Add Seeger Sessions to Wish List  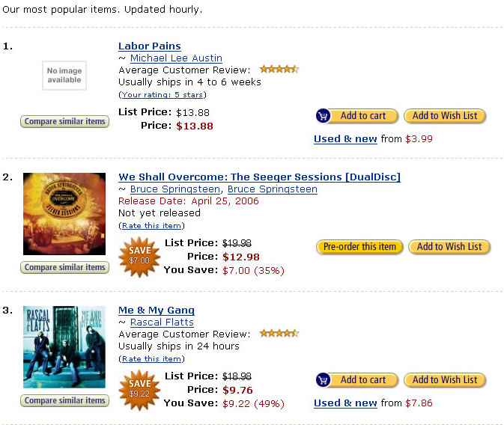[449, 247]
